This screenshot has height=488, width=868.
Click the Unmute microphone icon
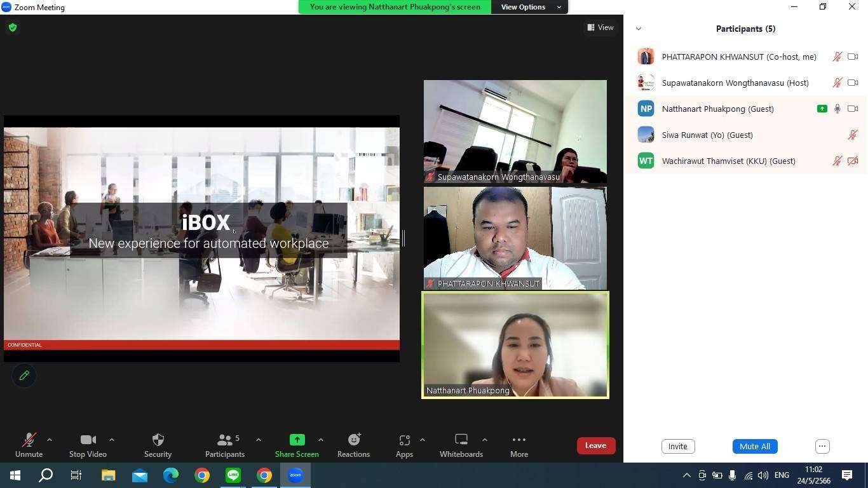(x=29, y=440)
